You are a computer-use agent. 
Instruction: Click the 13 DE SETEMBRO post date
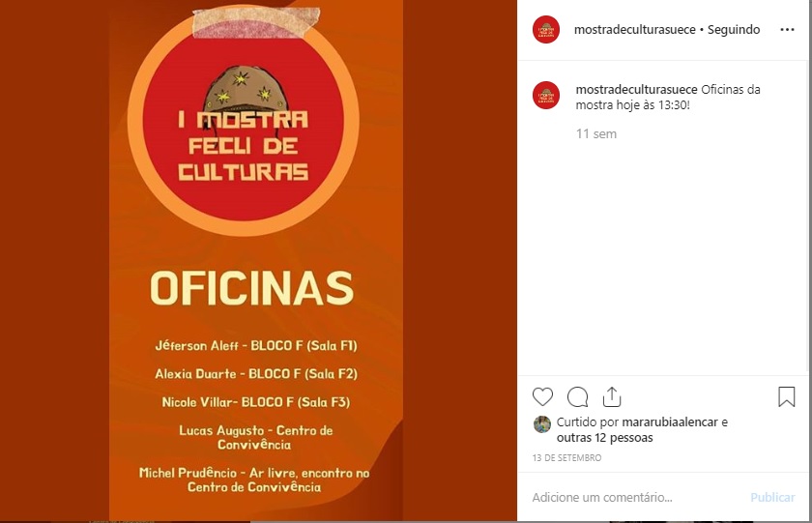[x=567, y=458]
